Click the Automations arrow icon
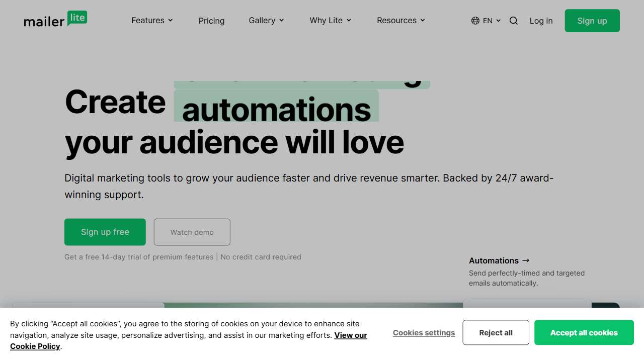 (526, 260)
